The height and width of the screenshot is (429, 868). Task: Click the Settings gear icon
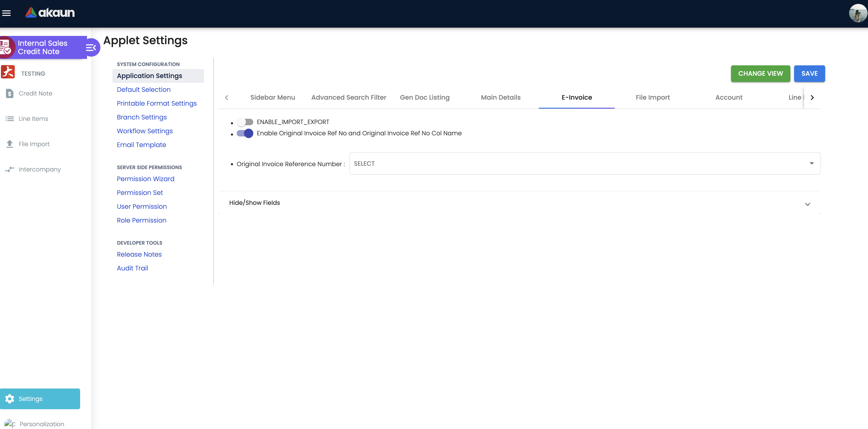(x=10, y=399)
